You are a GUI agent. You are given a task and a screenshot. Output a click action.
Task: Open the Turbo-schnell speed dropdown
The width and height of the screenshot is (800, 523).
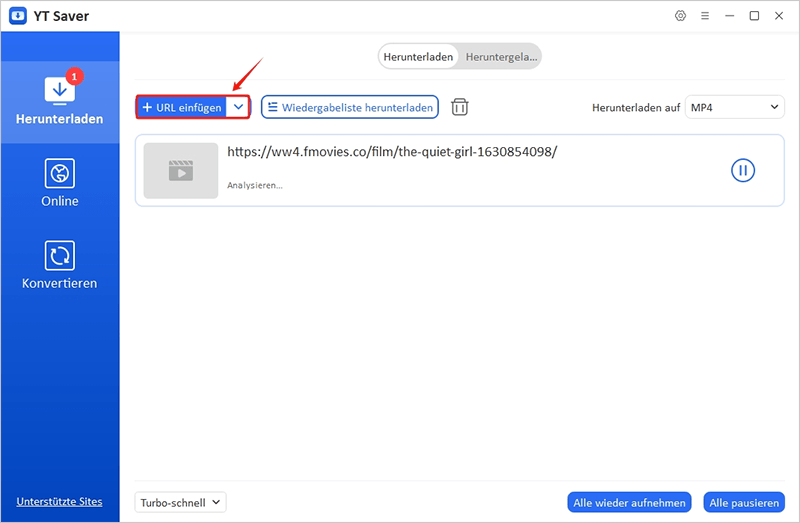click(x=180, y=502)
